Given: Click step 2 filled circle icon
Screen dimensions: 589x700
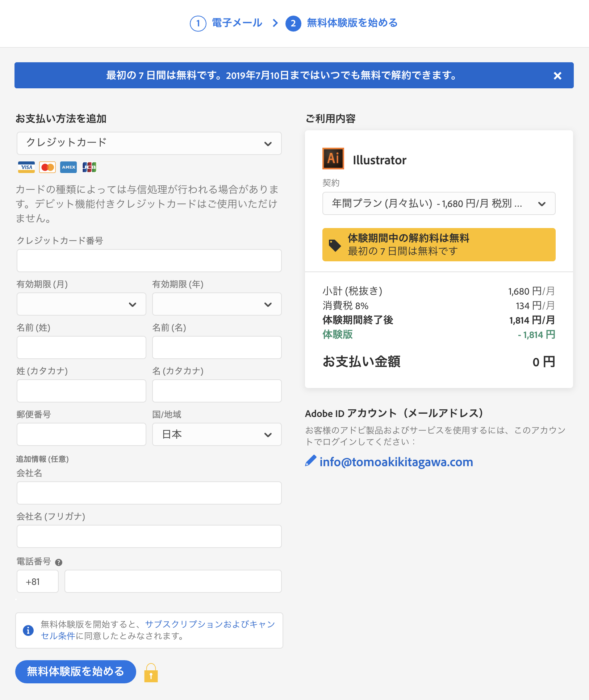Looking at the screenshot, I should [x=293, y=24].
